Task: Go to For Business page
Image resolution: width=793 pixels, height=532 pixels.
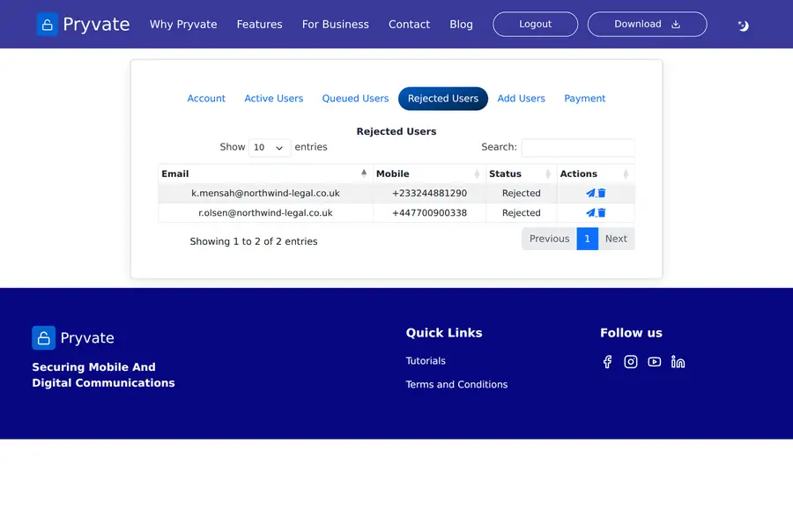Action: [336, 25]
